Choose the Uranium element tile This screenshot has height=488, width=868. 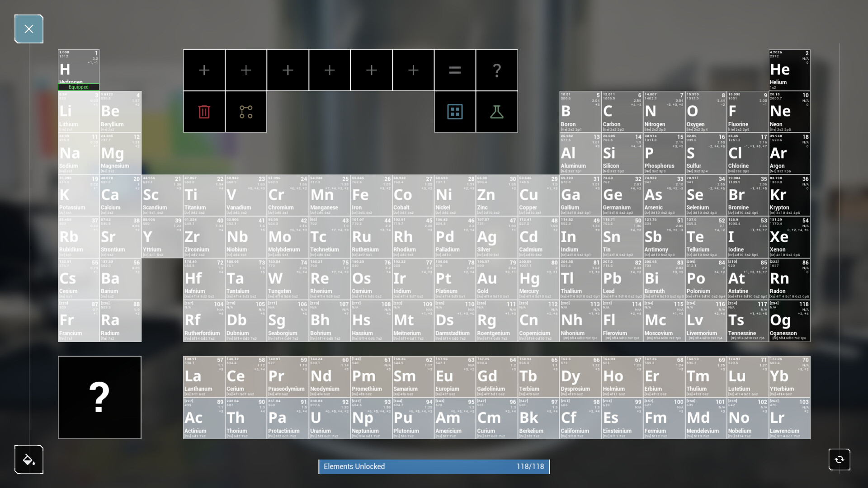[x=330, y=418]
